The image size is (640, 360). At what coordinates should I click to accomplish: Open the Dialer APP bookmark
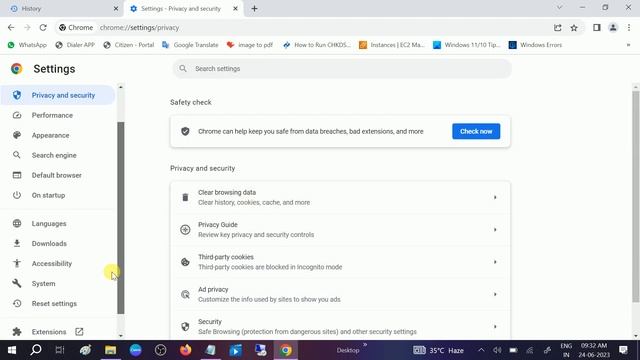(75, 45)
